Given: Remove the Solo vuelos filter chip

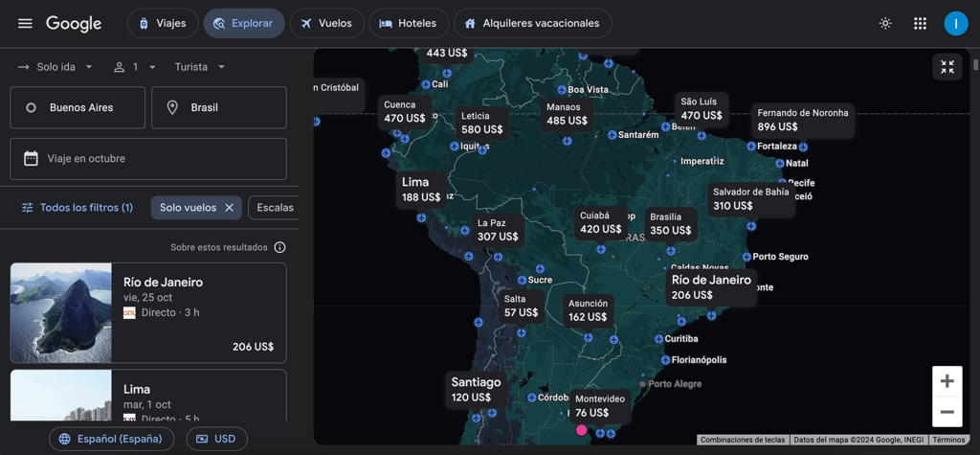Looking at the screenshot, I should pos(229,208).
